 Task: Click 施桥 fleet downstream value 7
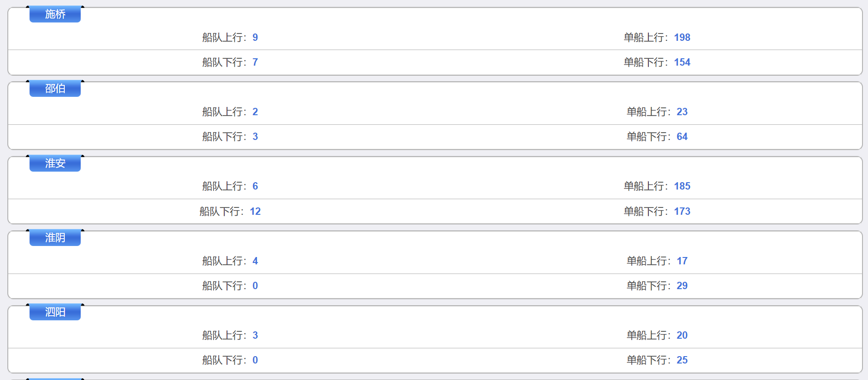[x=255, y=62]
